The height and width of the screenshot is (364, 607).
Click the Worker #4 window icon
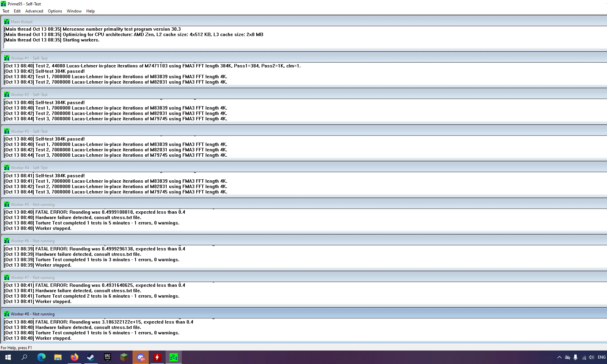tap(7, 168)
